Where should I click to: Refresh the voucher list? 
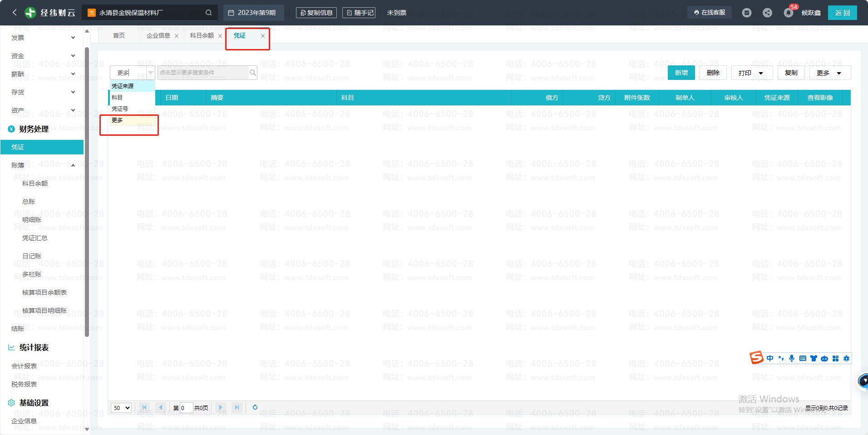[255, 407]
